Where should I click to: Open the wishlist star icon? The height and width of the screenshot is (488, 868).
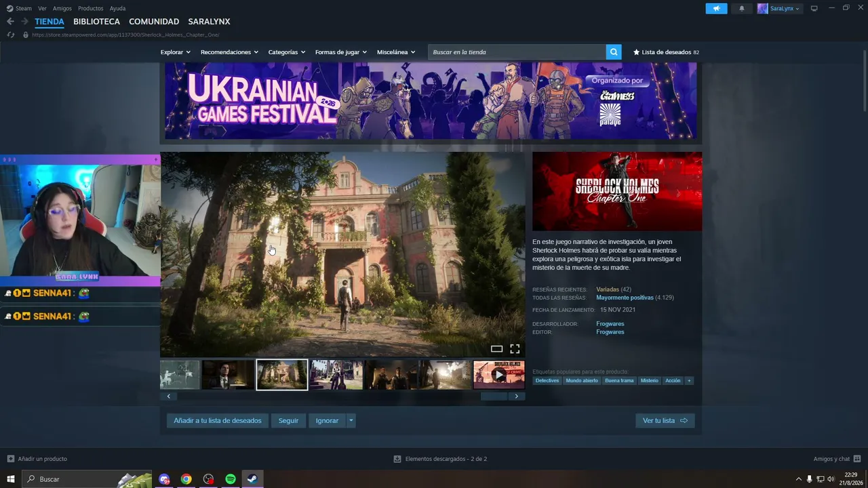(x=636, y=52)
